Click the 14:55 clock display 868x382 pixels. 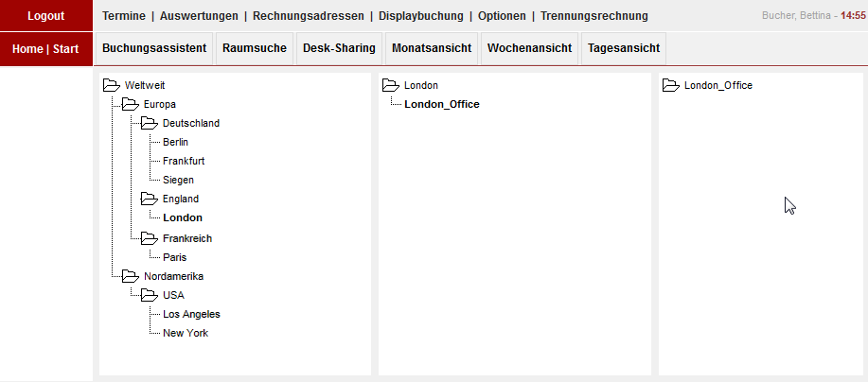click(x=853, y=16)
